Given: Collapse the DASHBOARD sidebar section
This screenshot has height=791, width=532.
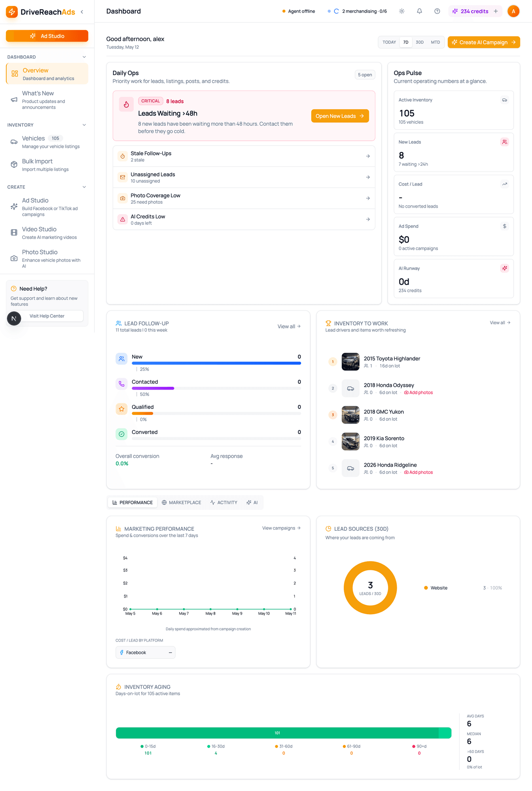Looking at the screenshot, I should (x=84, y=57).
